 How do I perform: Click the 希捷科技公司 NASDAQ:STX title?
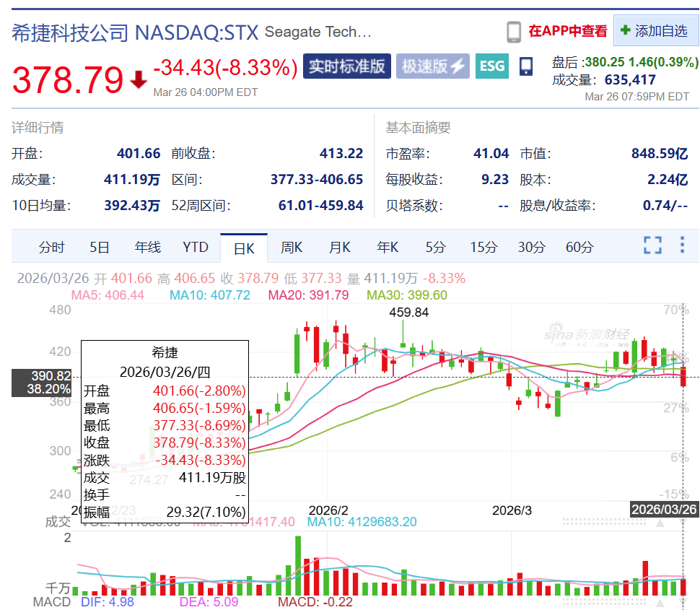[135, 32]
